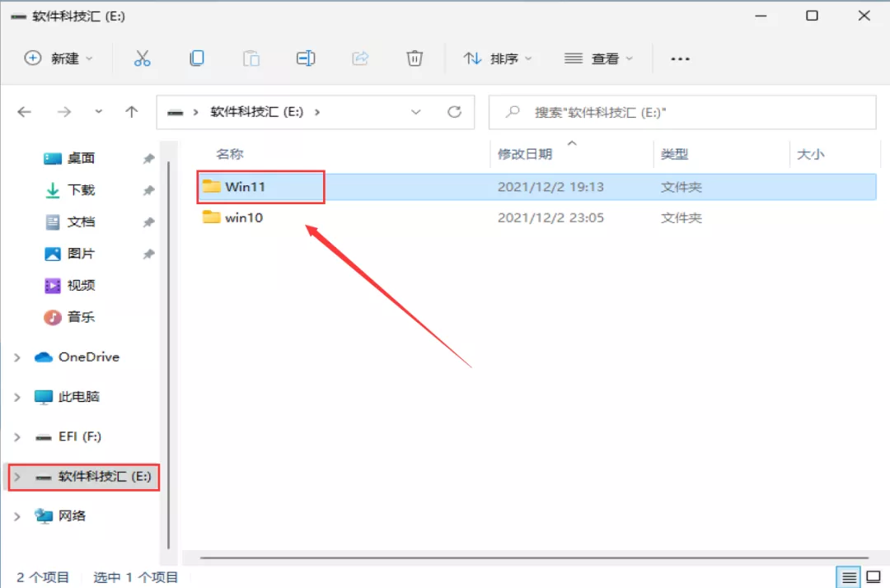Viewport: 890px width, 588px height.
Task: Expand the EFI (F:) tree node
Action: coord(17,436)
